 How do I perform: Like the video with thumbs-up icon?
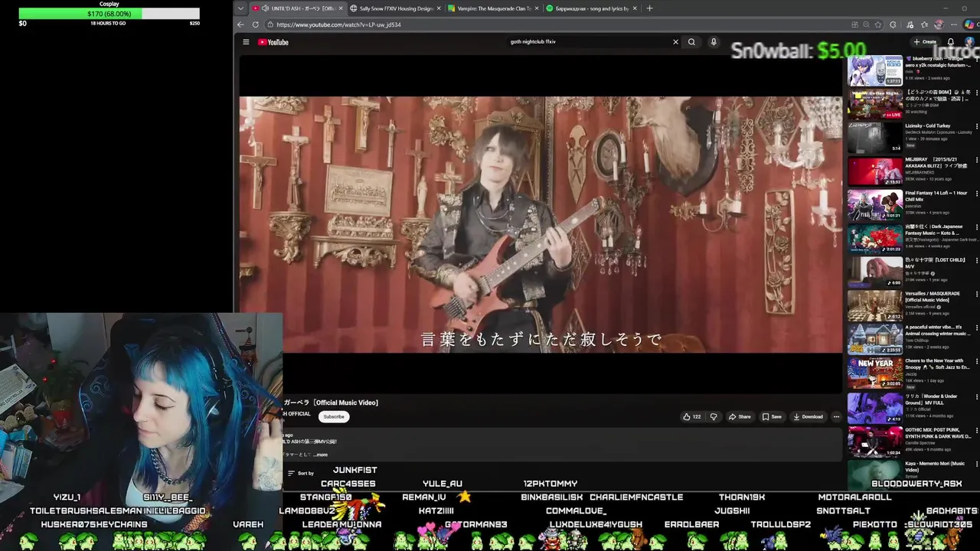[x=691, y=417]
